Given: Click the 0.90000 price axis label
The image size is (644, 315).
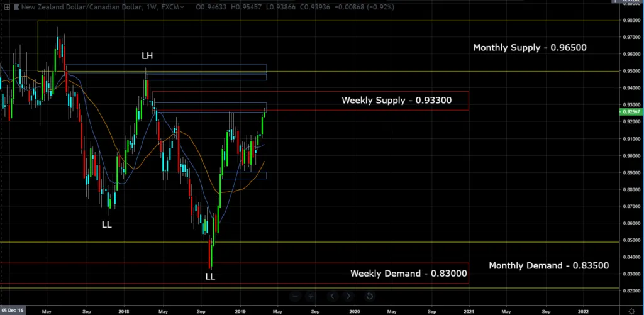Looking at the screenshot, I should (633, 156).
